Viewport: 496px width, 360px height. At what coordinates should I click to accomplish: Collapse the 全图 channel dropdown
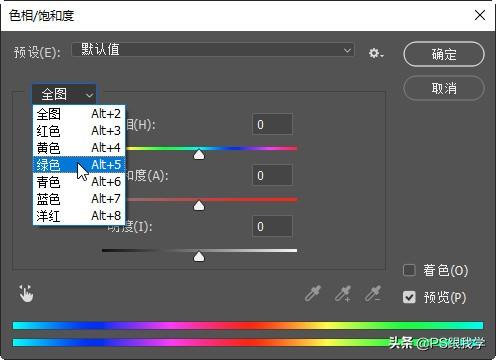tap(64, 94)
